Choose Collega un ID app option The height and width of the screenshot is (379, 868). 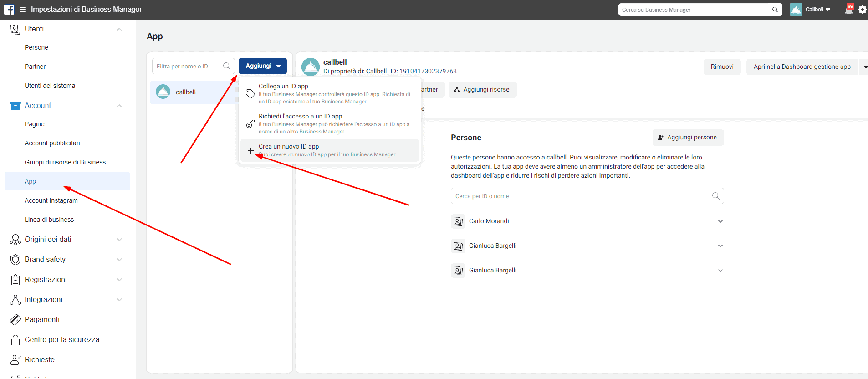(x=283, y=87)
